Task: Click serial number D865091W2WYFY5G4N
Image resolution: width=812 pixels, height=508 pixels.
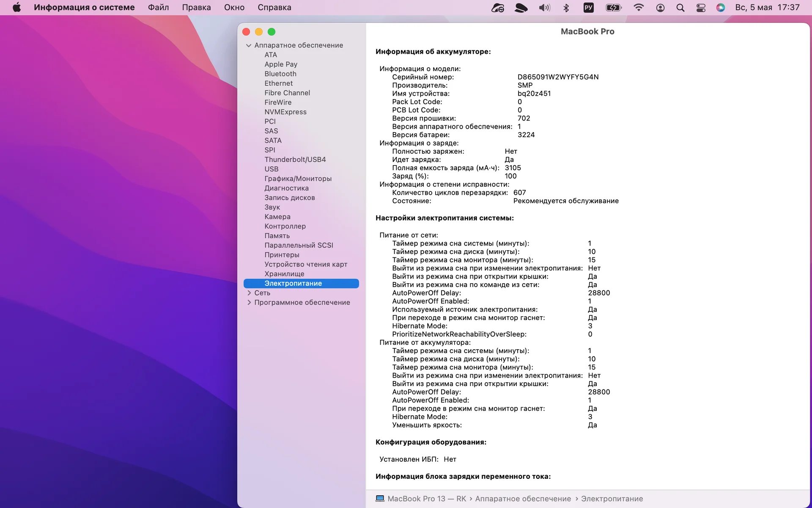Action: point(558,77)
